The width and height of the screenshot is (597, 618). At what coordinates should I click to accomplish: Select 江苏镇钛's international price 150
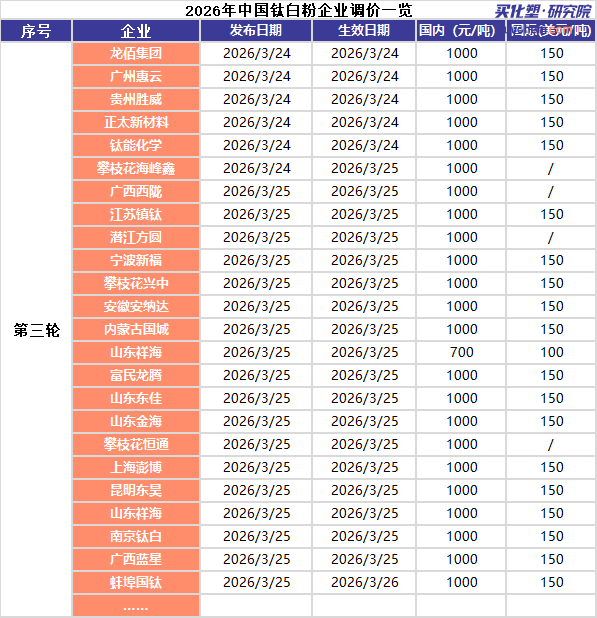point(551,214)
